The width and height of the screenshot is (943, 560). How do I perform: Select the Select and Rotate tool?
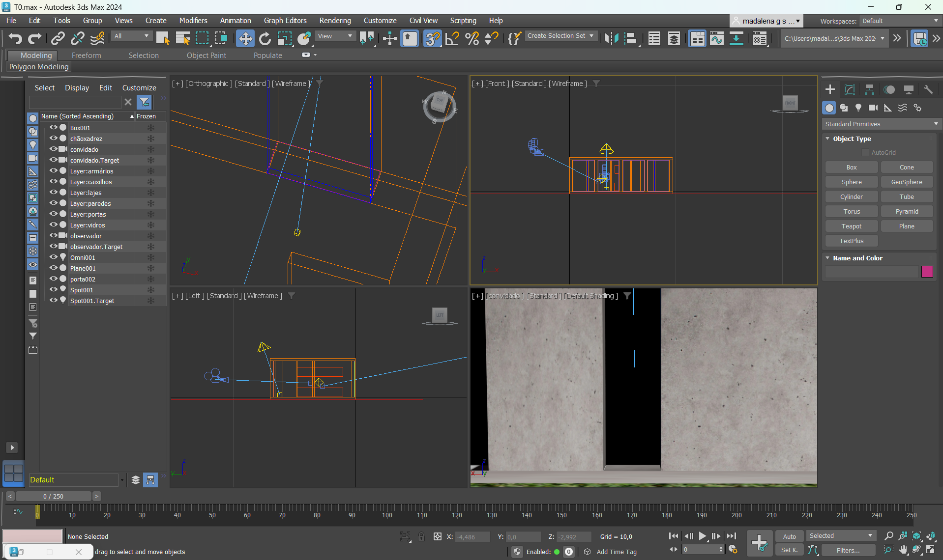pos(265,38)
